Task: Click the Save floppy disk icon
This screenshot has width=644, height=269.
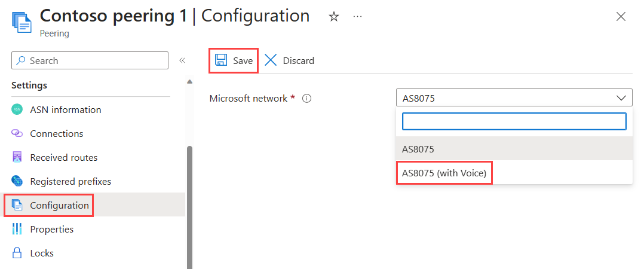Action: [x=221, y=60]
